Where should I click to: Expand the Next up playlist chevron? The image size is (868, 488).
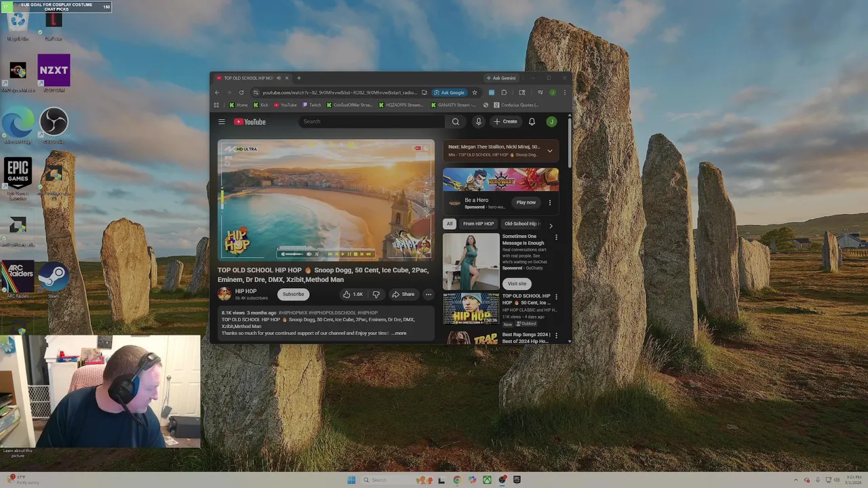coord(550,151)
